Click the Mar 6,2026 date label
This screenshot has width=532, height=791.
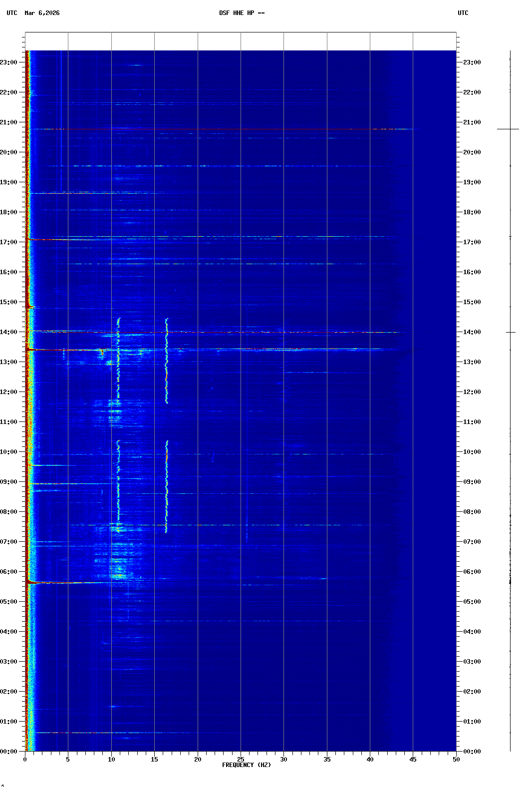(42, 13)
